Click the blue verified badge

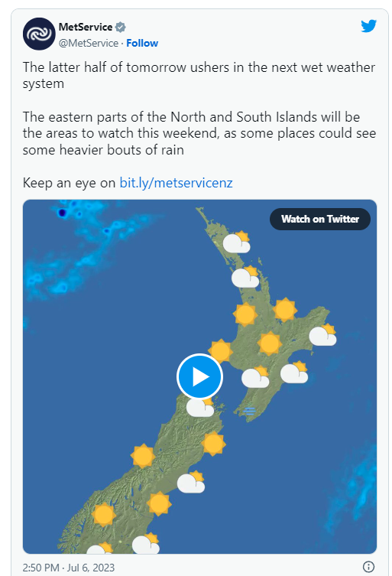click(121, 28)
